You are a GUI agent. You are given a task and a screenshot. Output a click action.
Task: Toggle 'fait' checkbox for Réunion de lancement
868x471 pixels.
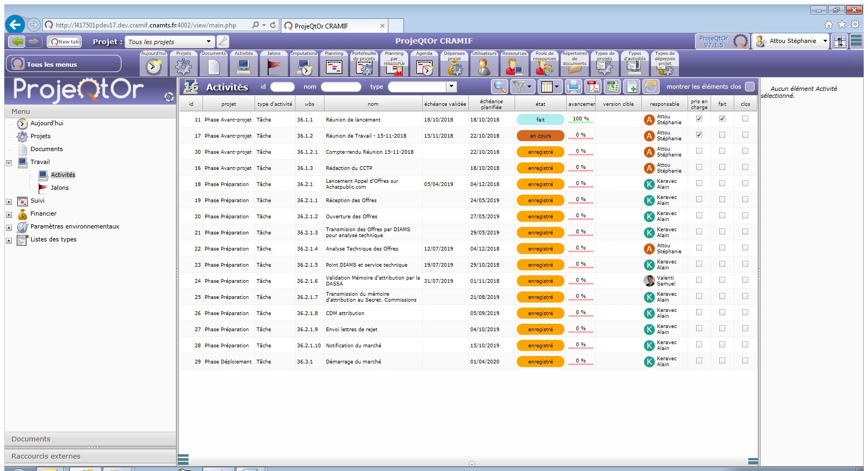[722, 119]
